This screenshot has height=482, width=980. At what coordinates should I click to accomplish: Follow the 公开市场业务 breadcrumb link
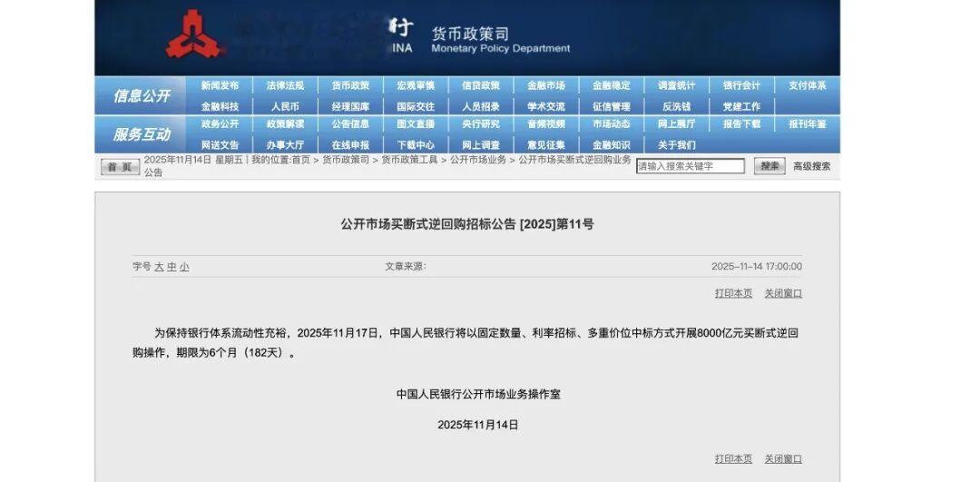(x=478, y=160)
